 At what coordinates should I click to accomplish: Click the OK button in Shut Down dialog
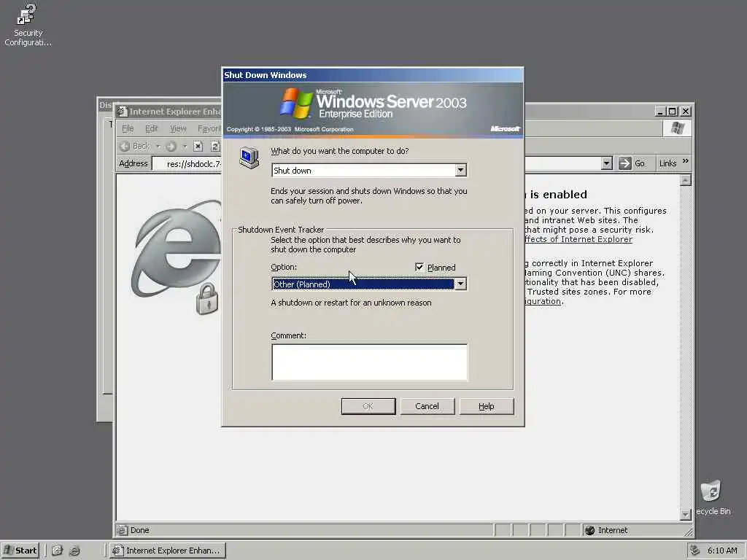coord(368,406)
